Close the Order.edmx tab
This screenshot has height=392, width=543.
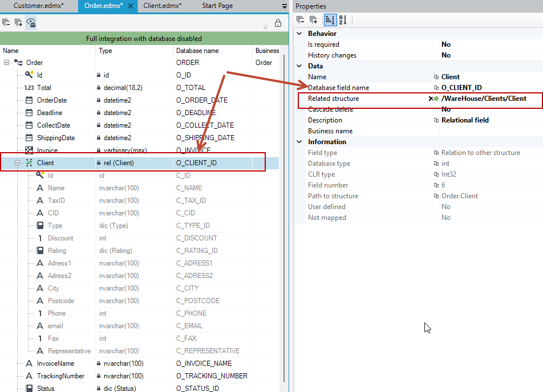point(131,6)
